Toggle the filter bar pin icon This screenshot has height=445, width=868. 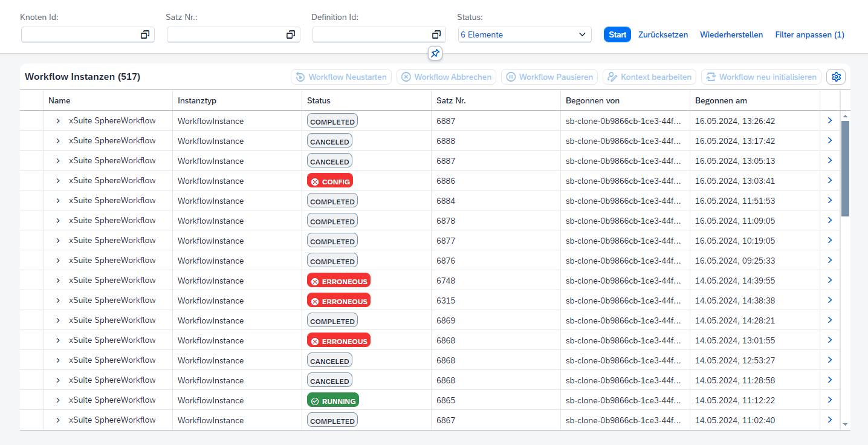click(435, 54)
